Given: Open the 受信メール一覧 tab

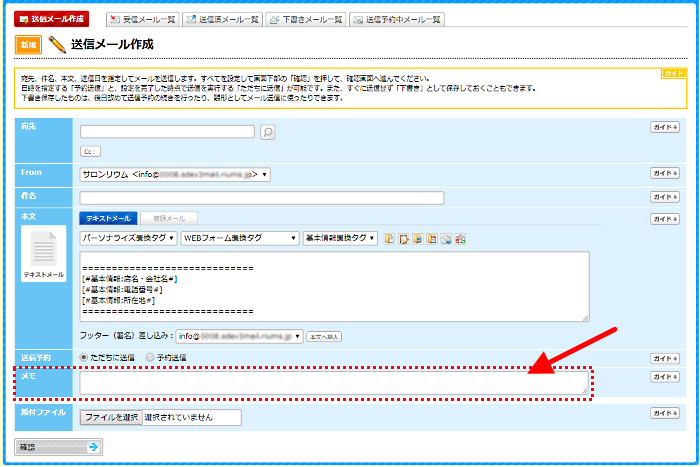Looking at the screenshot, I should coord(142,19).
